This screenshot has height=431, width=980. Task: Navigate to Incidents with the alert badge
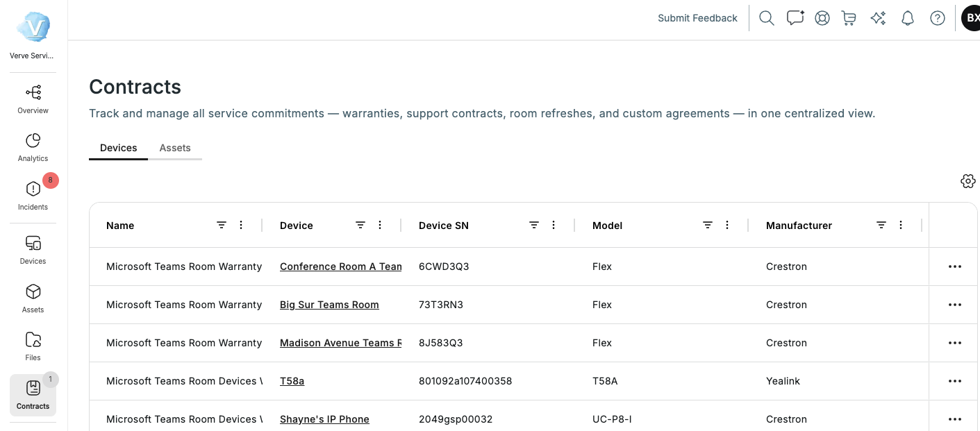coord(33,194)
